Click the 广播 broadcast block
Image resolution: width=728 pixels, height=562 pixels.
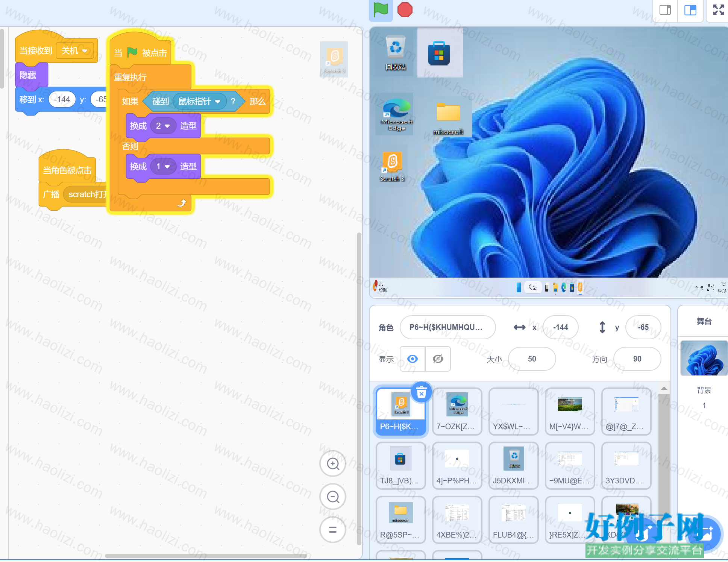pyautogui.click(x=51, y=194)
